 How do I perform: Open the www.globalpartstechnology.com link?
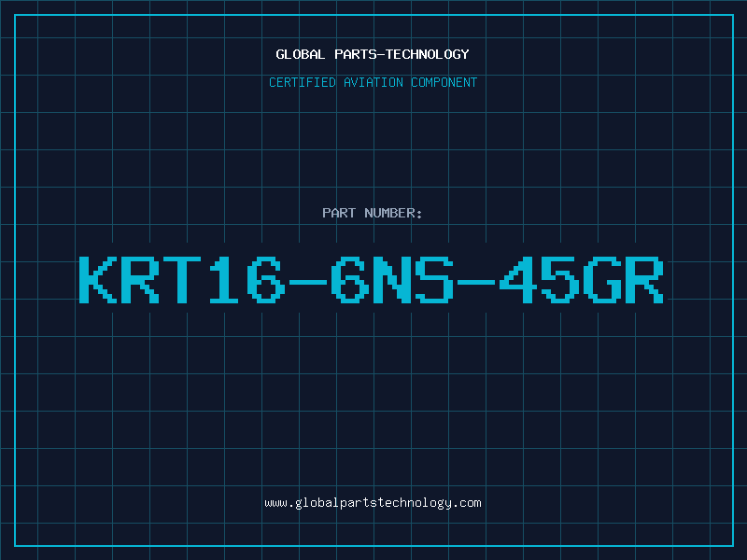pos(373,503)
